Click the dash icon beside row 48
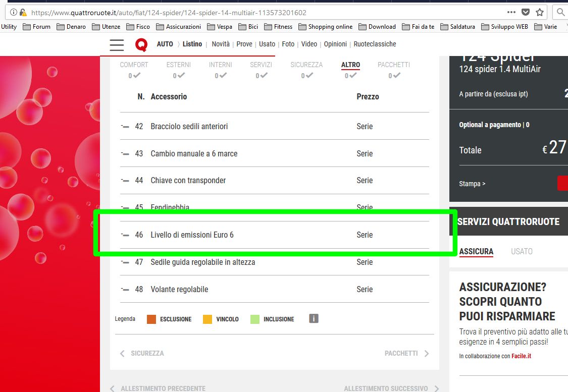Screen dimensions: 568x392 [125, 289]
